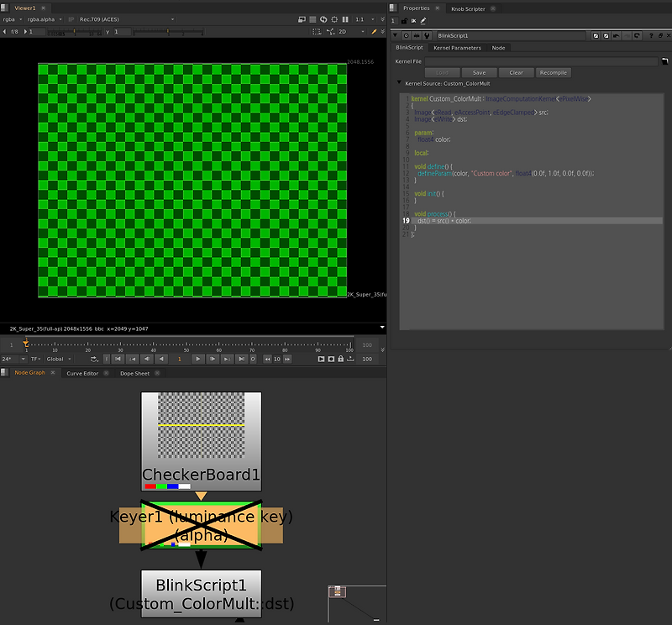Viewport: 672px width, 625px height.
Task: Collapse the Kernel Source: Custom_ColorMult section
Action: point(399,83)
